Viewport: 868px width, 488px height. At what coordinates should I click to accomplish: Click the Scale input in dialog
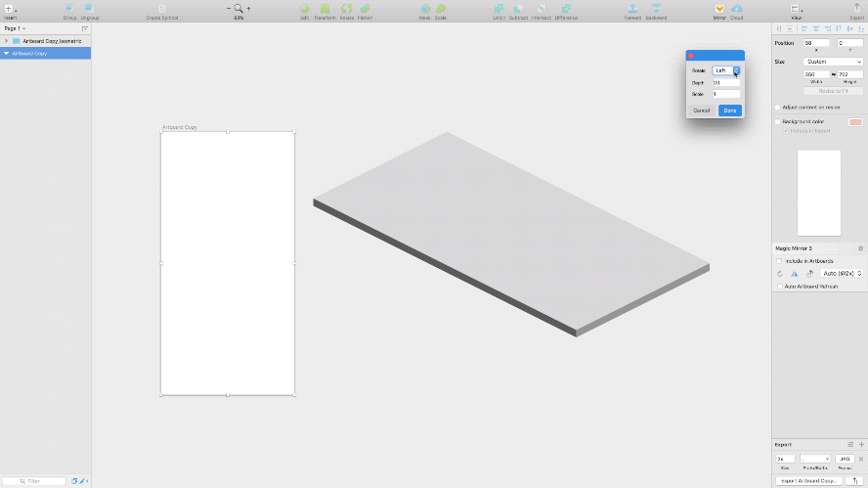coord(726,94)
